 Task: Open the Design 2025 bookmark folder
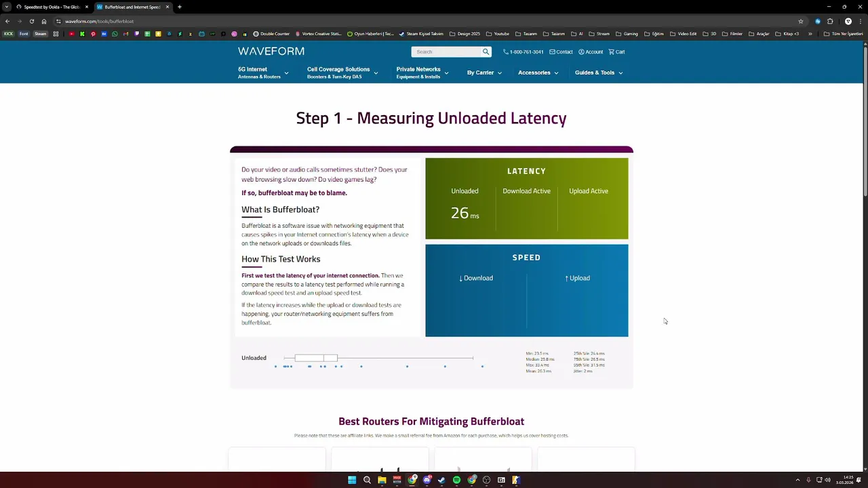pyautogui.click(x=465, y=34)
